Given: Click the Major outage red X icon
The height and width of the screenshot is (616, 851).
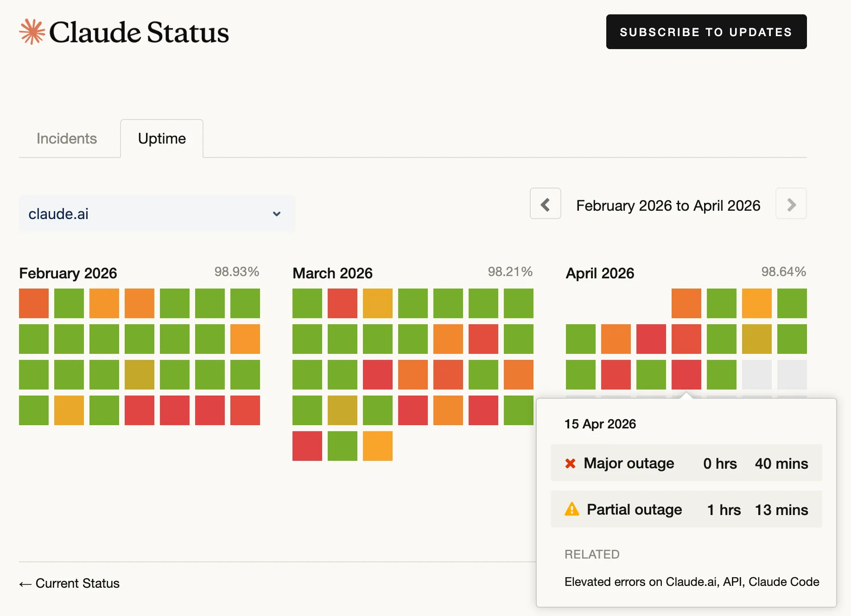Looking at the screenshot, I should point(572,463).
